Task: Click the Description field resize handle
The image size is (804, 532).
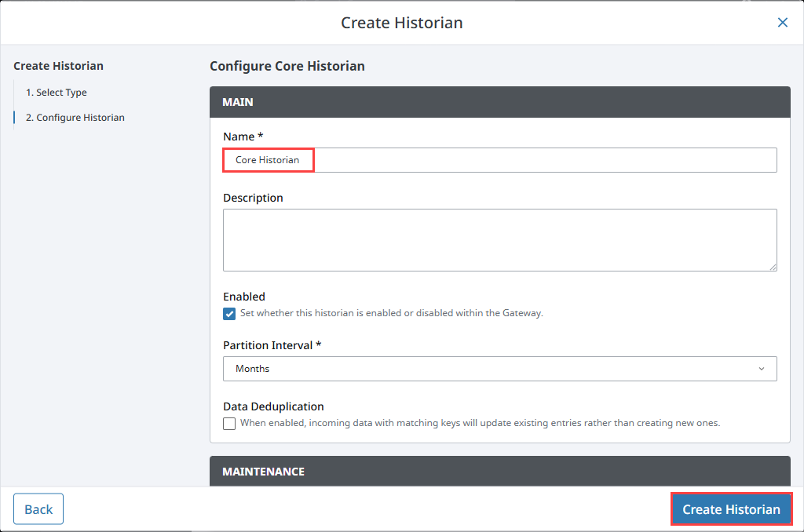Action: (x=773, y=268)
